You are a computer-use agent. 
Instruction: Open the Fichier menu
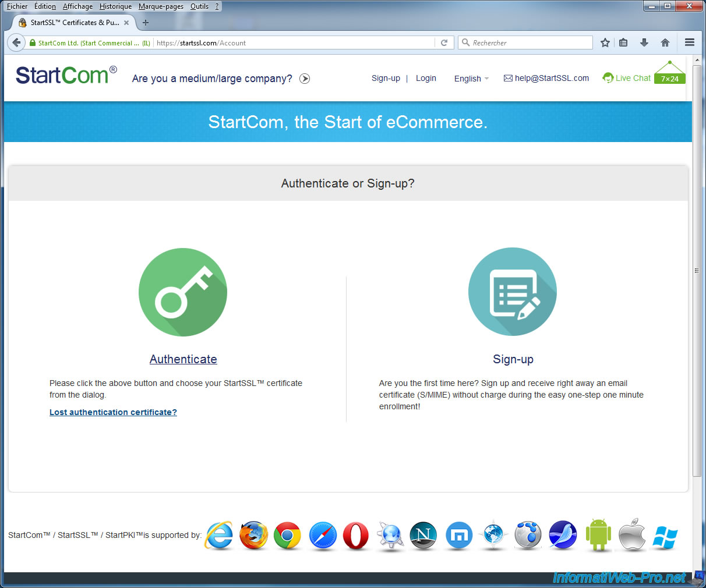17,6
